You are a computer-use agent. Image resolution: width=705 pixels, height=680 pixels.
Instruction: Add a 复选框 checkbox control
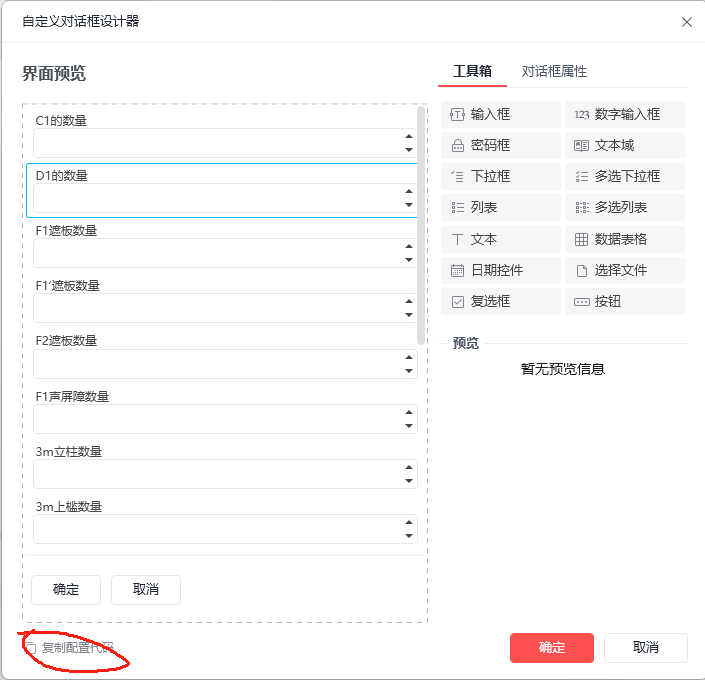(x=500, y=301)
